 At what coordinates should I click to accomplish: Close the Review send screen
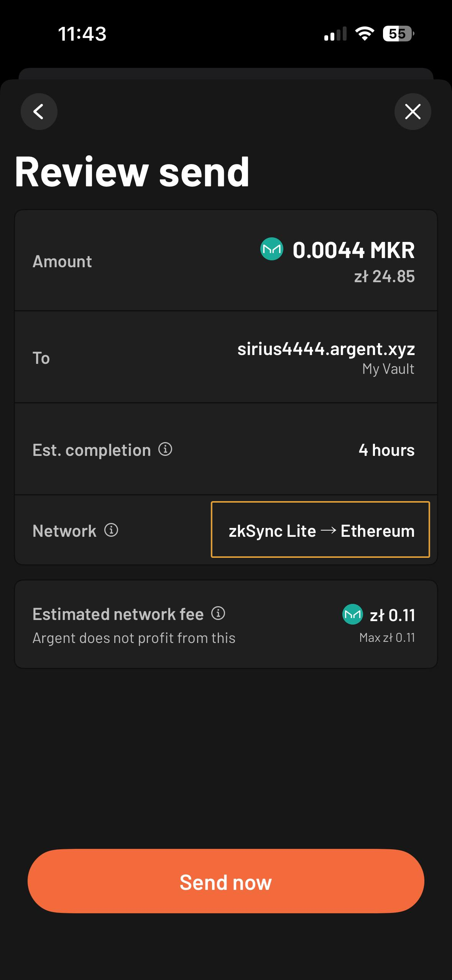pos(413,112)
